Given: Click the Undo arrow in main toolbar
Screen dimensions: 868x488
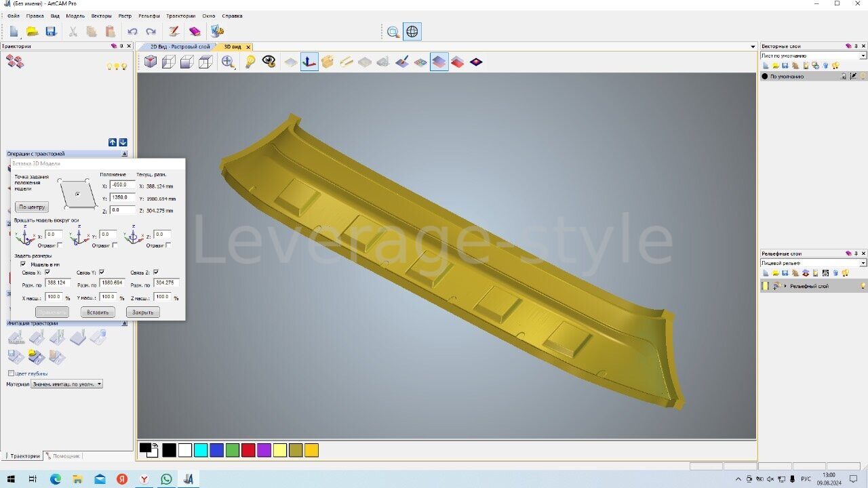Looking at the screenshot, I should click(132, 31).
